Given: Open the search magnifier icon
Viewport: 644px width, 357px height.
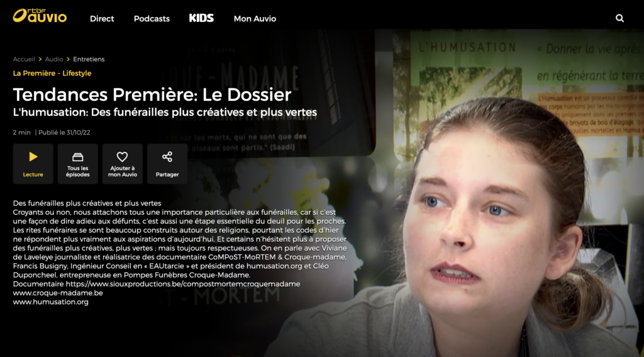Looking at the screenshot, I should [x=619, y=18].
